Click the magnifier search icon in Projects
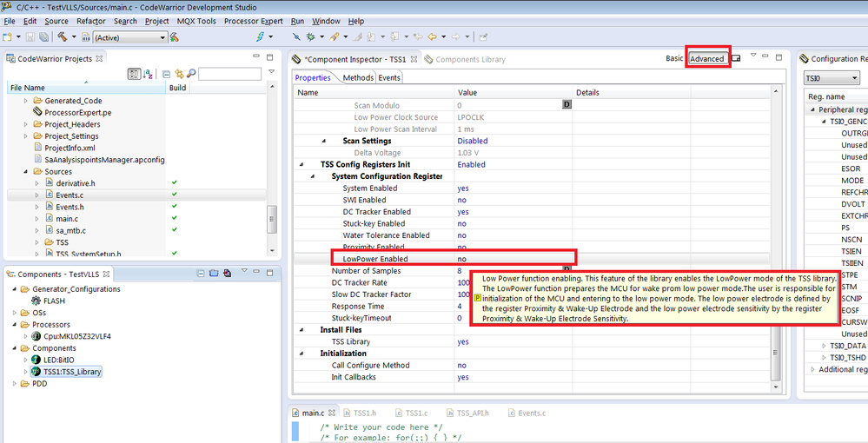868x443 pixels. (x=191, y=74)
